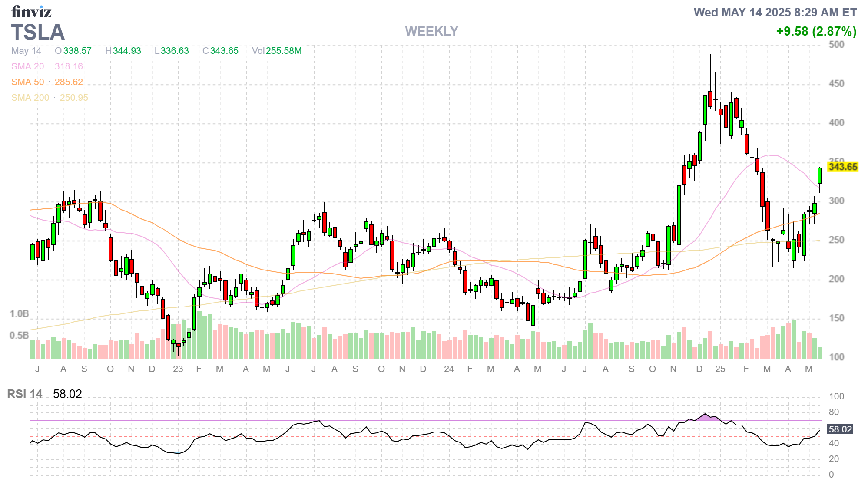The image size is (868, 488).
Task: Click the yellow 343.65 price tag
Action: (842, 167)
